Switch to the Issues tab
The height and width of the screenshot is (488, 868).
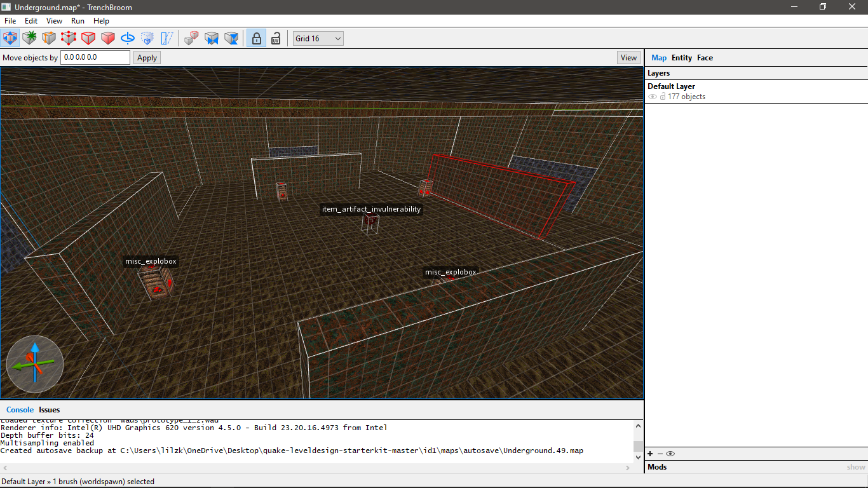coord(50,410)
